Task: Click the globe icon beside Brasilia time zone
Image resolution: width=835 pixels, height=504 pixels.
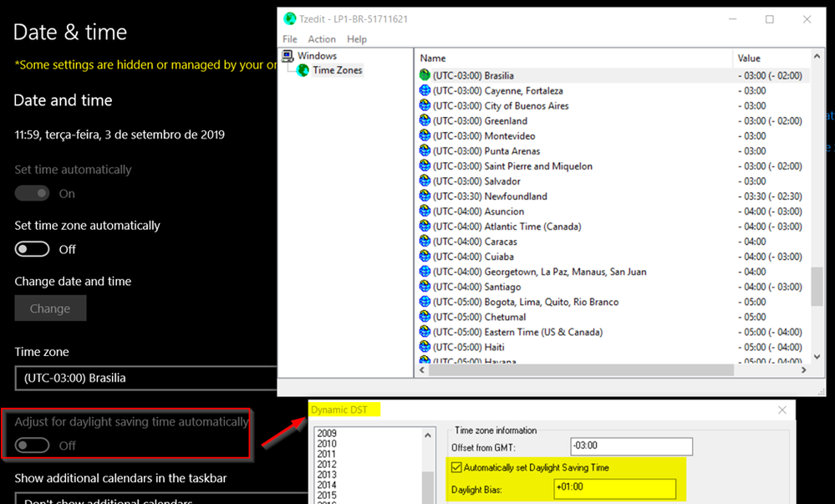Action: [425, 75]
